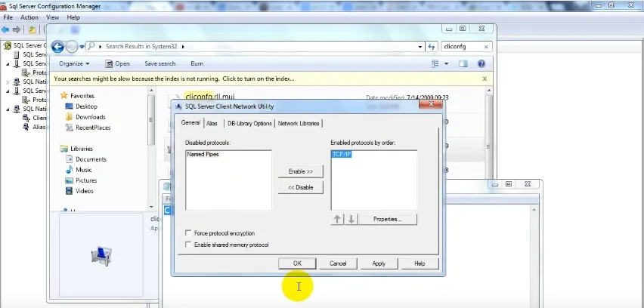The image size is (644, 308).
Task: Click the Open command in Explorer toolbar
Action: click(117, 63)
